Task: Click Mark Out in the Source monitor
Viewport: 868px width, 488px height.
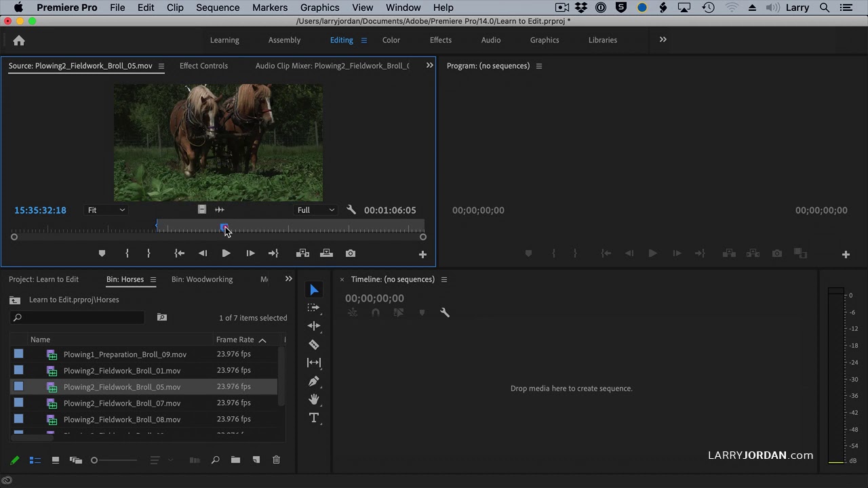Action: [149, 253]
